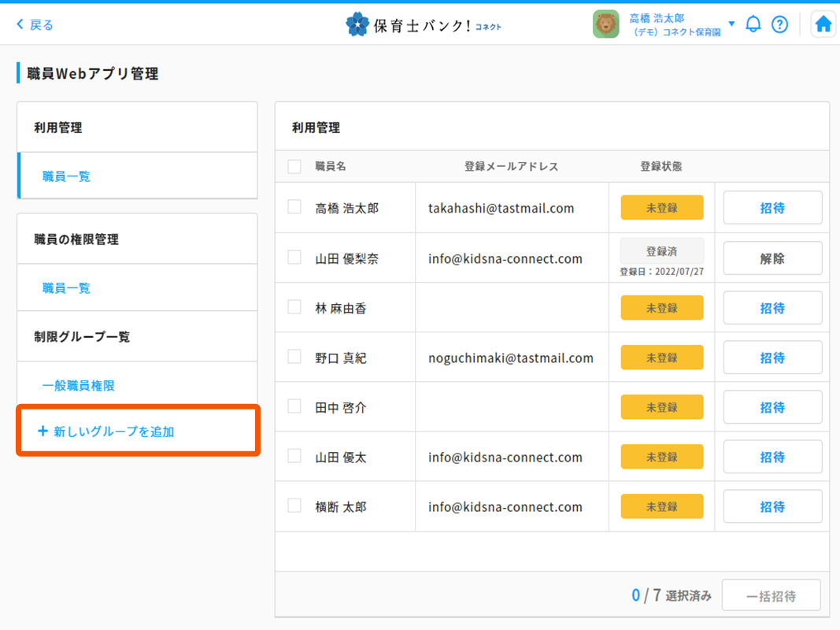The width and height of the screenshot is (840, 630).
Task: Click 未登録 status badge for 林 麻由香
Action: pos(661,308)
